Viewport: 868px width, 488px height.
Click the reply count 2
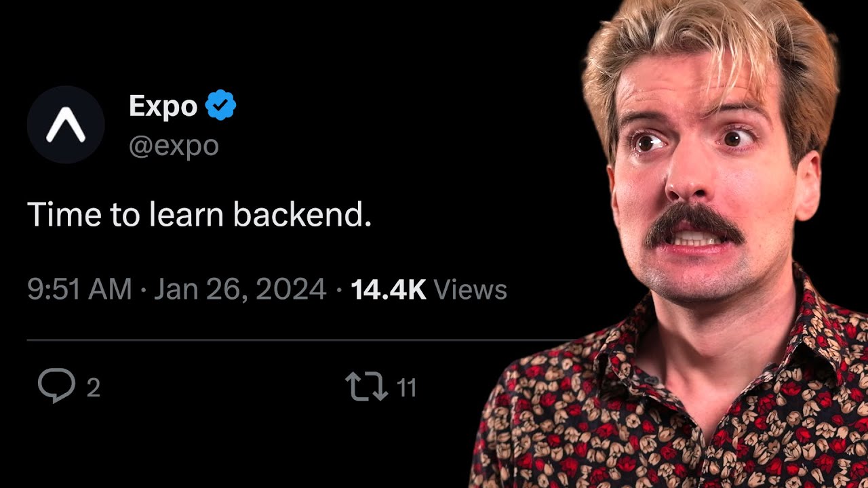(94, 388)
